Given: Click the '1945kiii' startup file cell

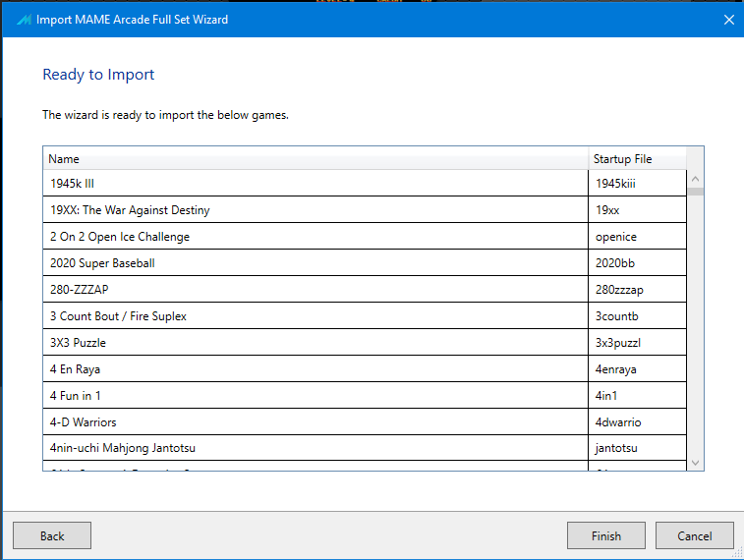Looking at the screenshot, I should click(637, 184).
